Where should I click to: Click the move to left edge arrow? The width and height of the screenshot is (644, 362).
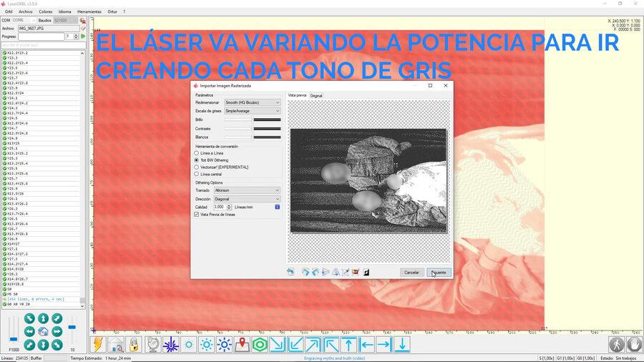click(x=367, y=344)
